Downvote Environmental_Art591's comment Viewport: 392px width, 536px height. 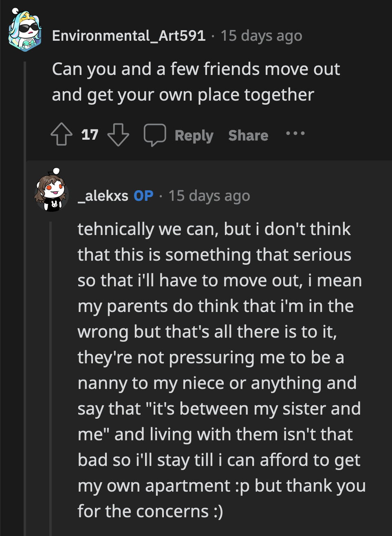(x=118, y=135)
